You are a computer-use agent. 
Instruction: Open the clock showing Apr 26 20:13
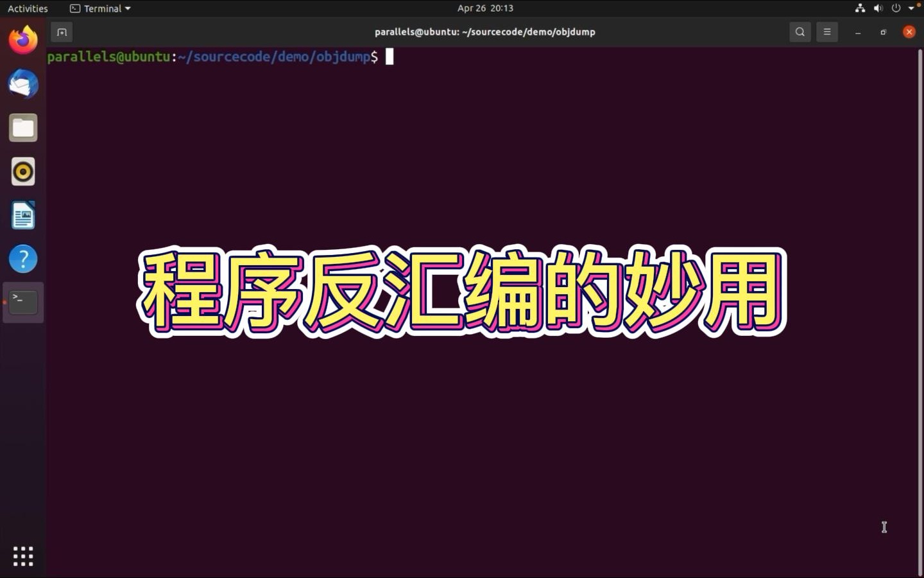(485, 8)
